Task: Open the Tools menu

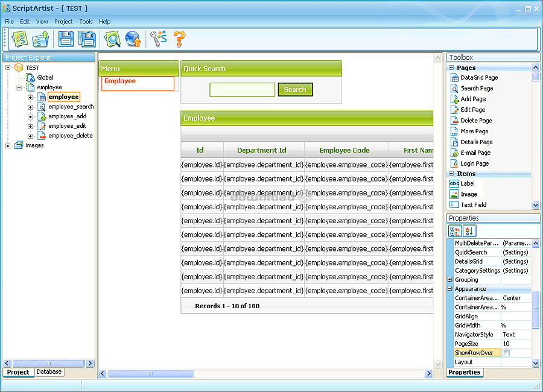Action: 86,21
